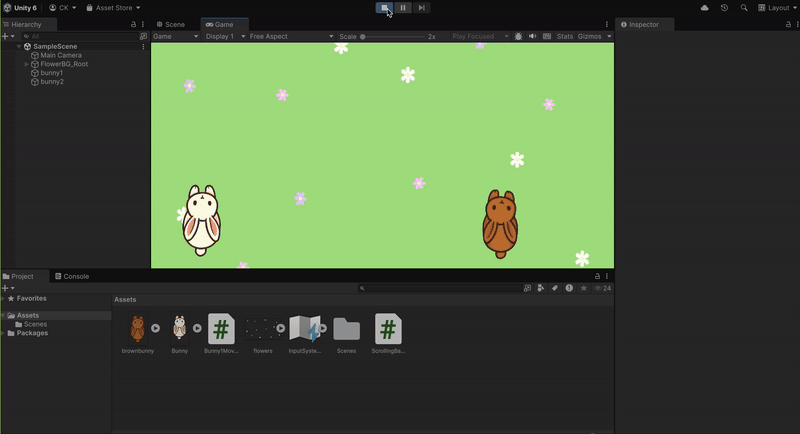
Task: Expand Favorites in the Project panel
Action: [x=3, y=298]
